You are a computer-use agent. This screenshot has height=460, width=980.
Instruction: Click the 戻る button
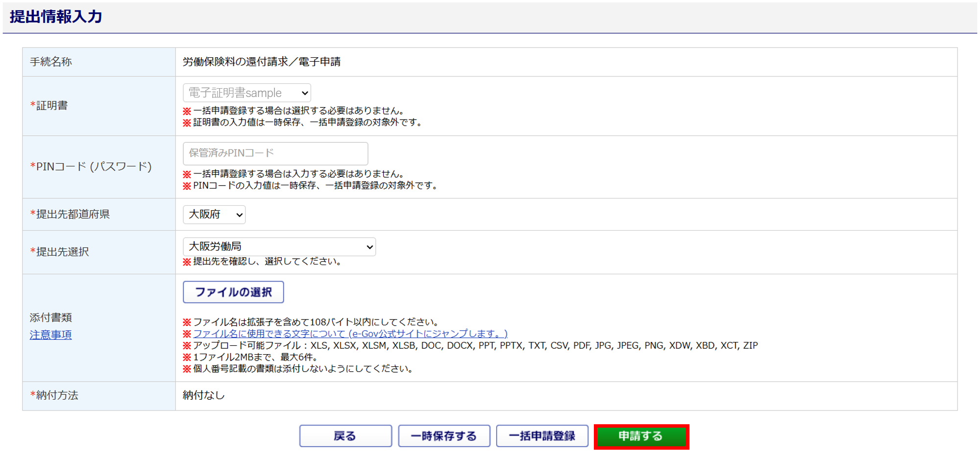[345, 436]
